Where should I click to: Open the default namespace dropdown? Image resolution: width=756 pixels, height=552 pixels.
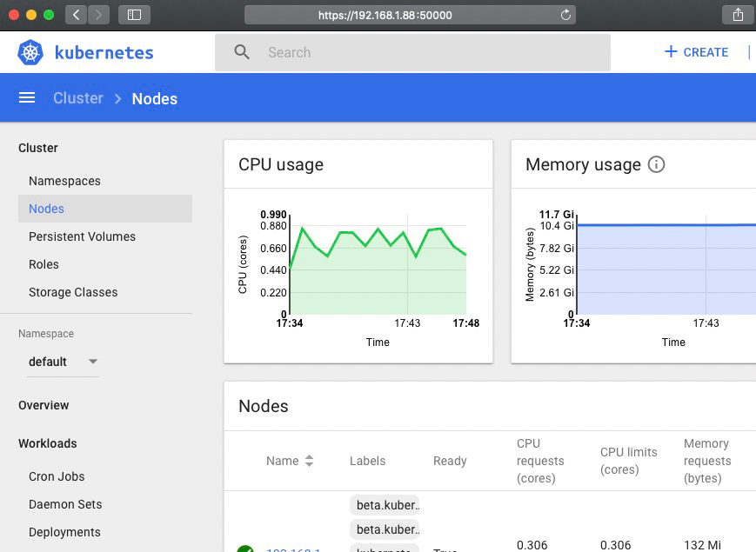point(63,362)
